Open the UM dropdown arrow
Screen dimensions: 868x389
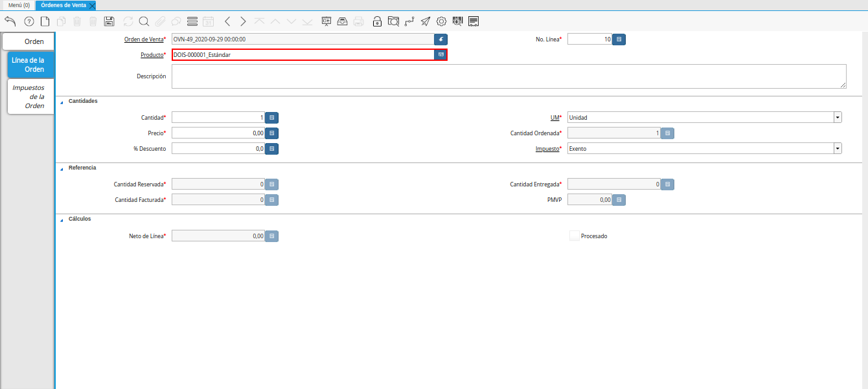point(838,118)
